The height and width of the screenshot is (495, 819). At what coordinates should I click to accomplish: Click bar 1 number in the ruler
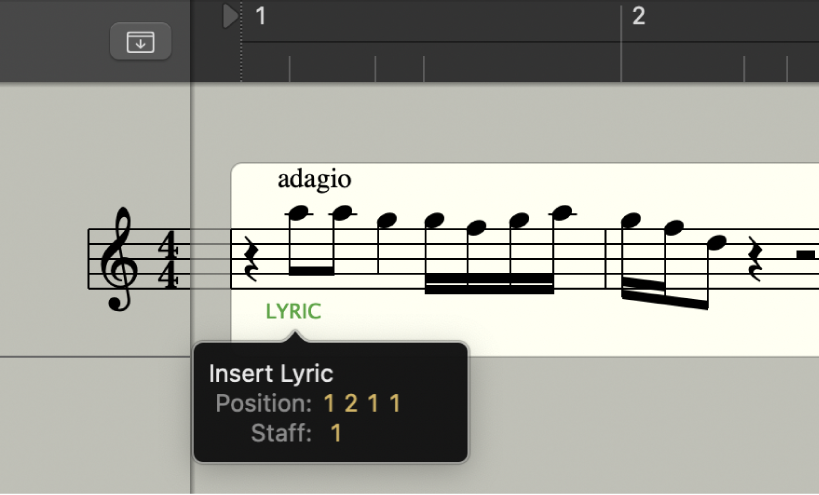click(x=260, y=16)
